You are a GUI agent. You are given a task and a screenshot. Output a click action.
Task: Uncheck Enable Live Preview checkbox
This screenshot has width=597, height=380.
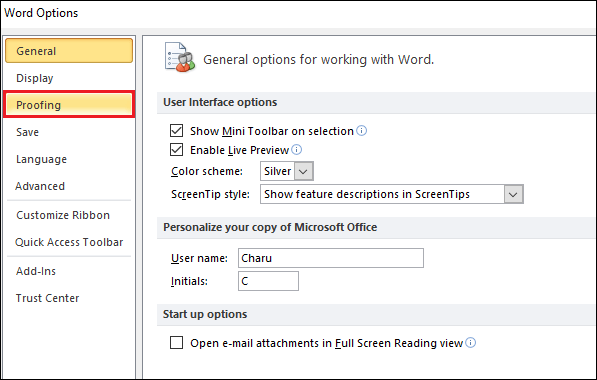point(176,150)
